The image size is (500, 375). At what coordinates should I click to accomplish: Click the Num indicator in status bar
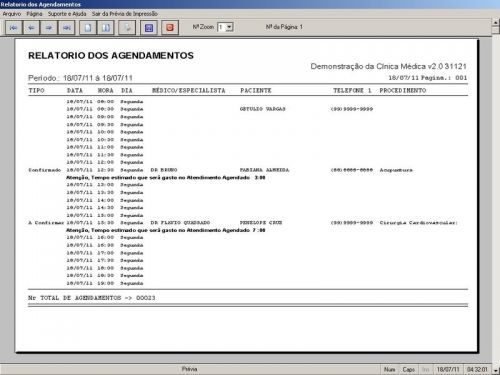click(x=389, y=369)
